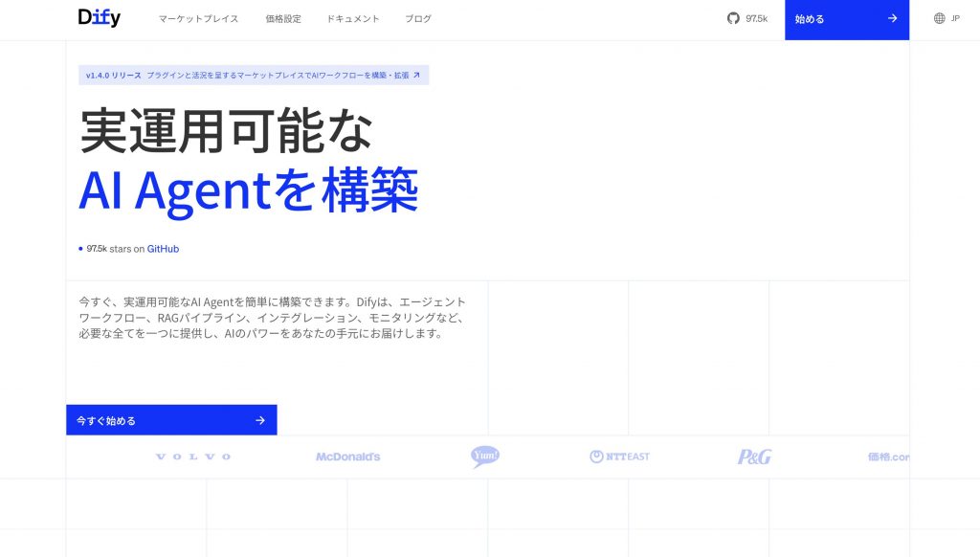The width and height of the screenshot is (980, 557).
Task: Click the Dify logo in header
Action: click(99, 18)
